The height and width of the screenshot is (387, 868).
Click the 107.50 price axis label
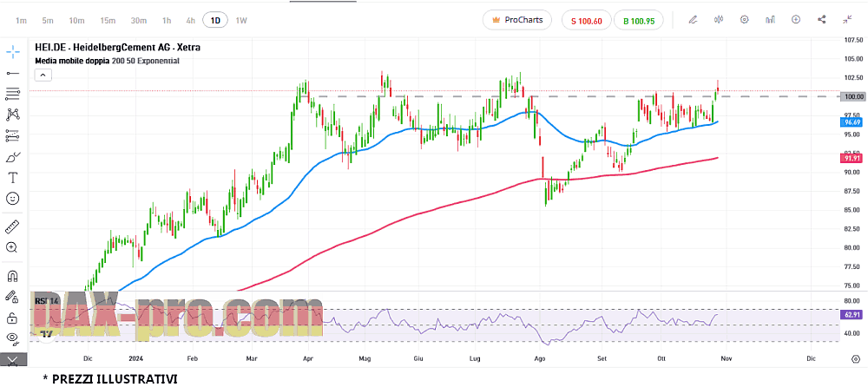pyautogui.click(x=852, y=40)
